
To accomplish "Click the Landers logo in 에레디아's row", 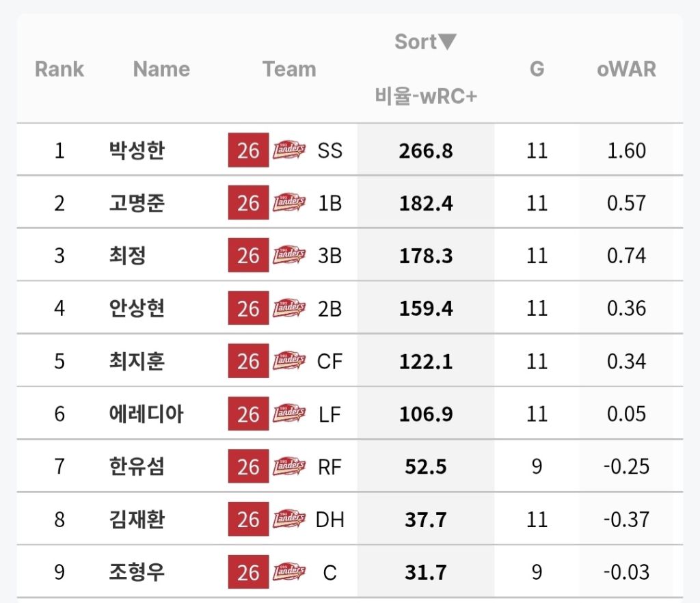I will pyautogui.click(x=289, y=414).
